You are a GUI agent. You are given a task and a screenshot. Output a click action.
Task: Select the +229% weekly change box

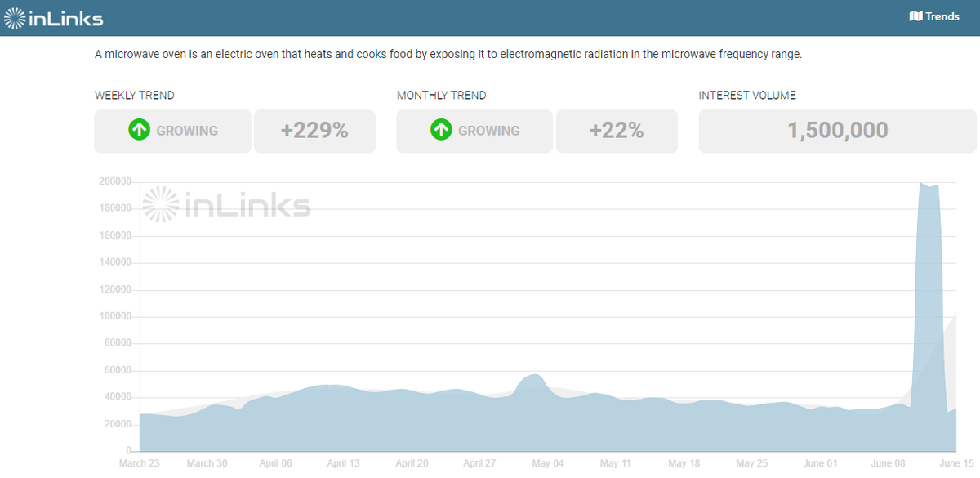[x=314, y=131]
